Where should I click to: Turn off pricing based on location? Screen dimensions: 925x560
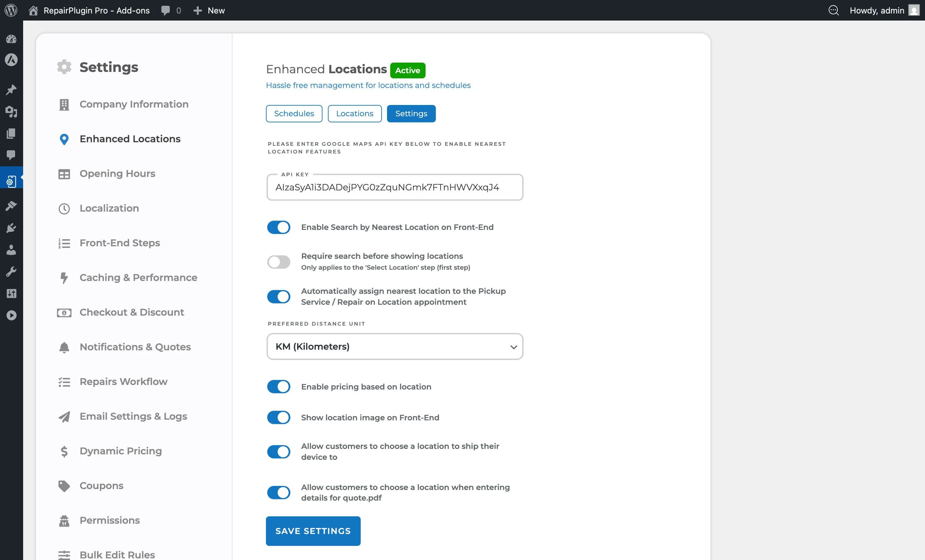pyautogui.click(x=278, y=387)
